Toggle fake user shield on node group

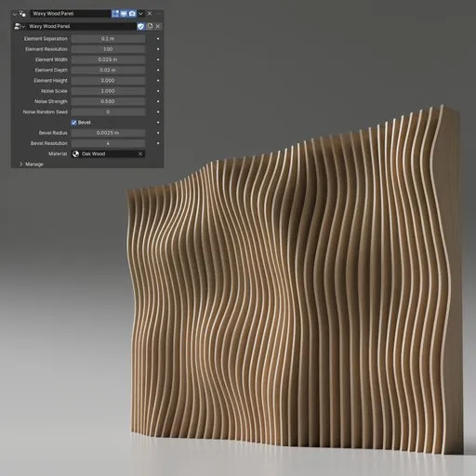[141, 26]
